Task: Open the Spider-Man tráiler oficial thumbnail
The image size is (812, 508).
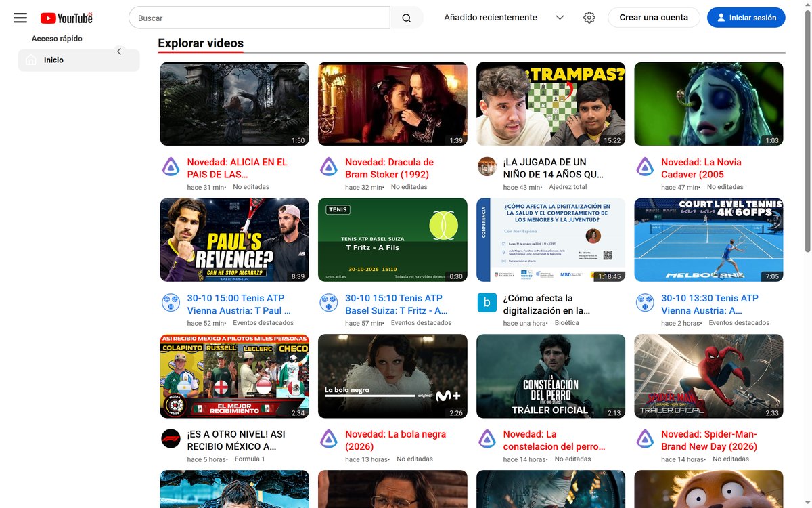Action: [x=708, y=376]
